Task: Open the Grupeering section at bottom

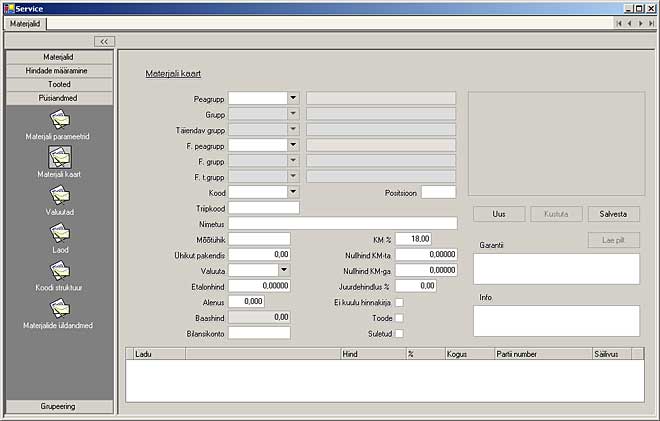Action: point(59,406)
